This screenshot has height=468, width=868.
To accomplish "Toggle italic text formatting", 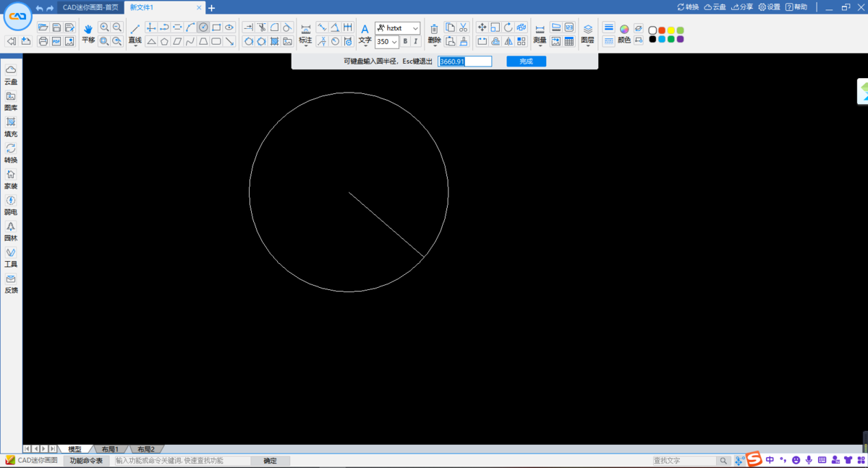I will (x=414, y=41).
